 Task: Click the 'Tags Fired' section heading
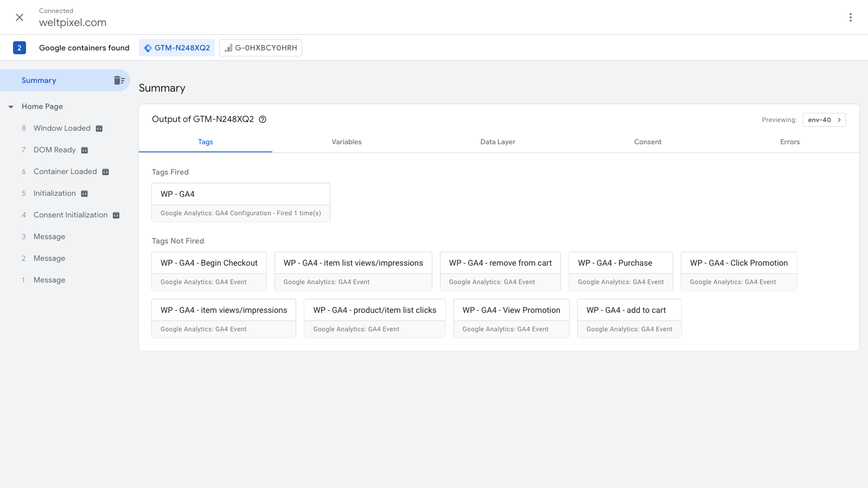170,172
